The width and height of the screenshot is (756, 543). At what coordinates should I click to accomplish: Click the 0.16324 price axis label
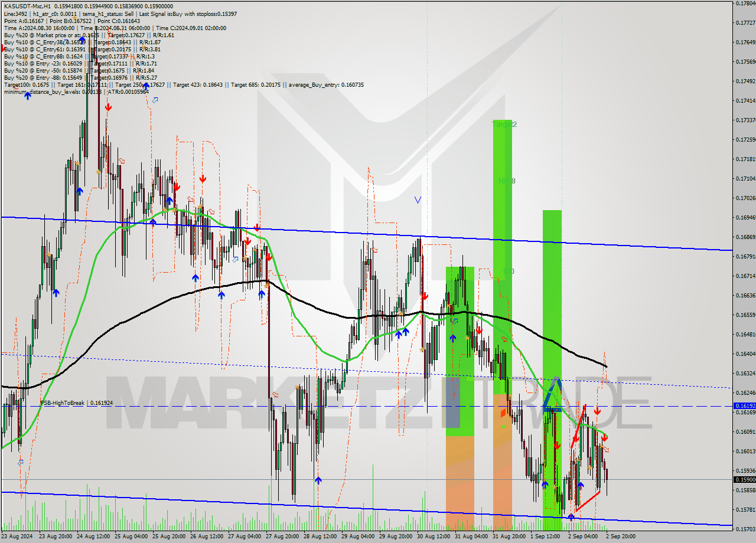(x=745, y=374)
